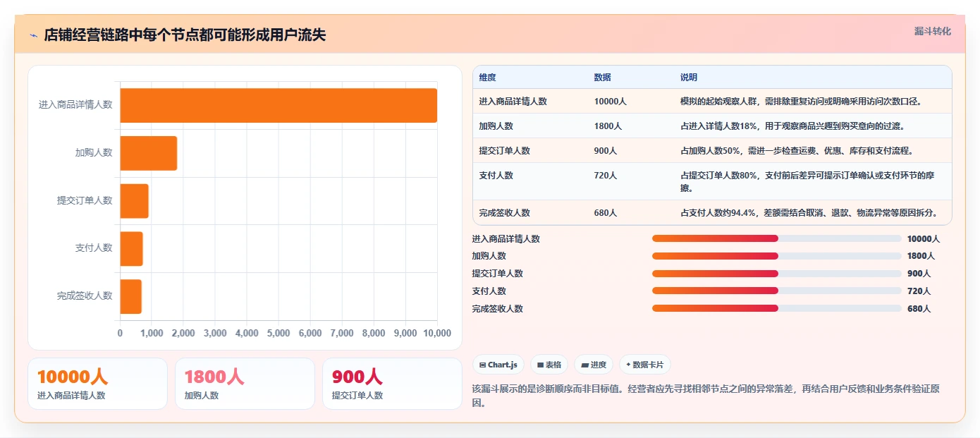Click the page title 店铺经营链路中每个节点都可能形成用户流失
Screen dimensions: 980x438
click(185, 35)
